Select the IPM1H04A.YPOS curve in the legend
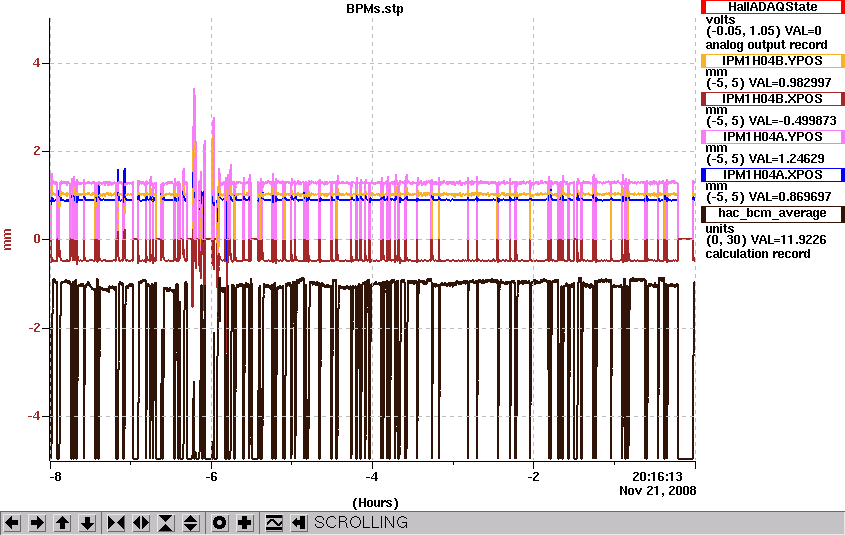The image size is (845, 535). 772,137
